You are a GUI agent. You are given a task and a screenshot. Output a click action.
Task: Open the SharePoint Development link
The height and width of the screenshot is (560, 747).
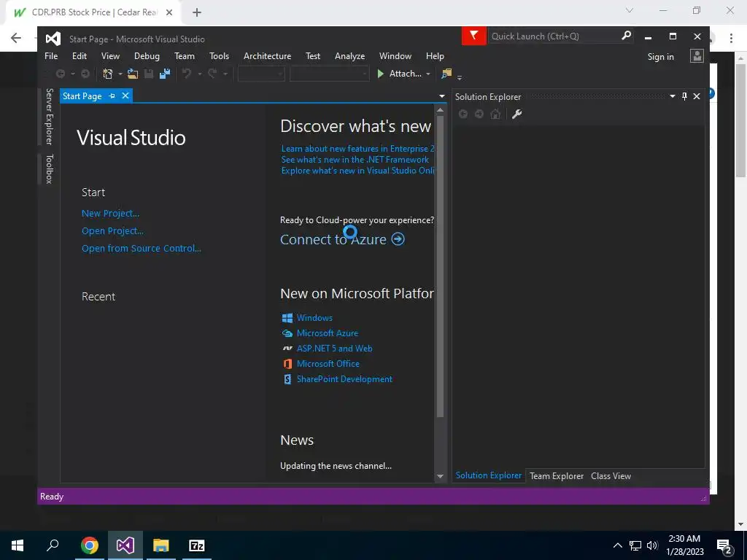coord(344,379)
